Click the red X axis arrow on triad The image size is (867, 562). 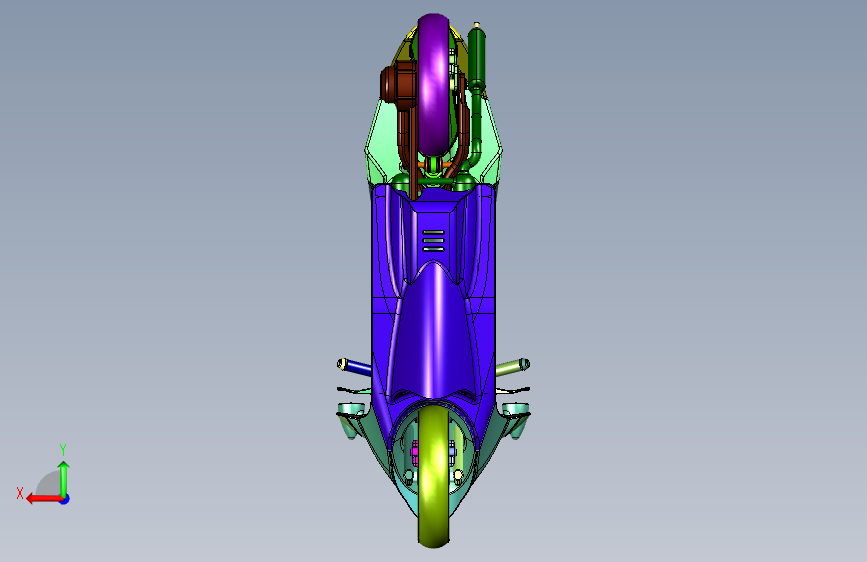(x=44, y=499)
